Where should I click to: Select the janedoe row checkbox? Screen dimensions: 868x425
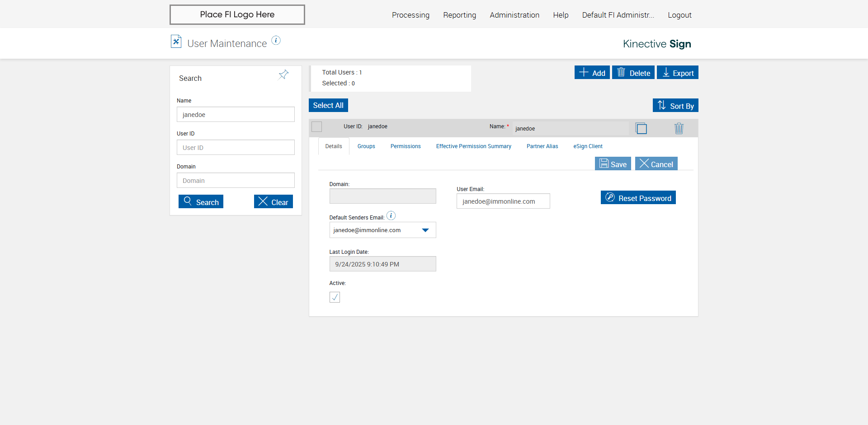click(x=317, y=126)
